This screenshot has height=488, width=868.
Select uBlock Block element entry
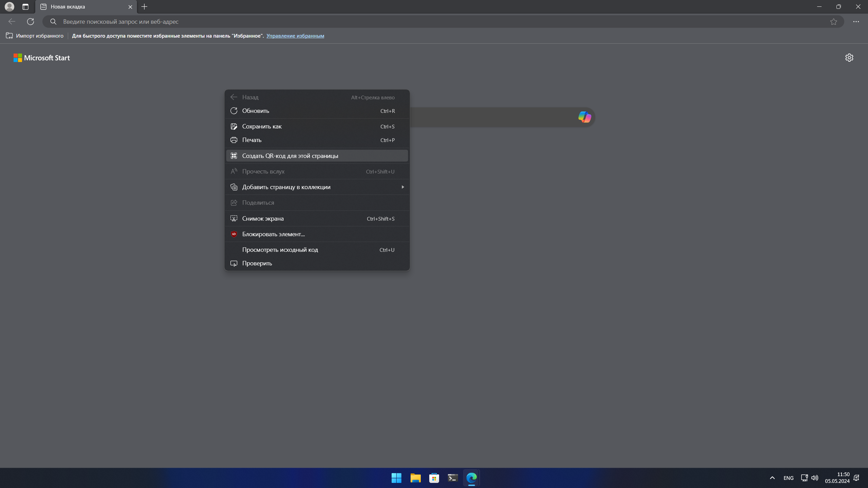(x=273, y=234)
